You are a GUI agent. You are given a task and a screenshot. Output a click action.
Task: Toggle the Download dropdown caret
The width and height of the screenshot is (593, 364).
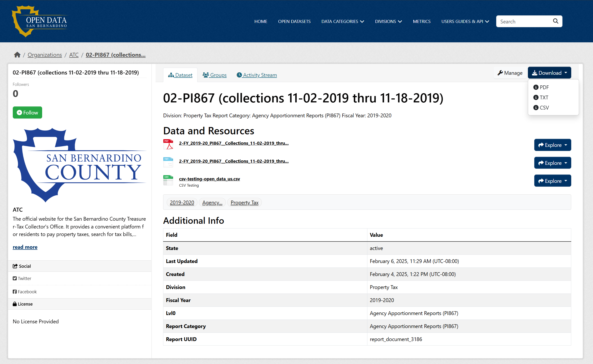pyautogui.click(x=566, y=73)
